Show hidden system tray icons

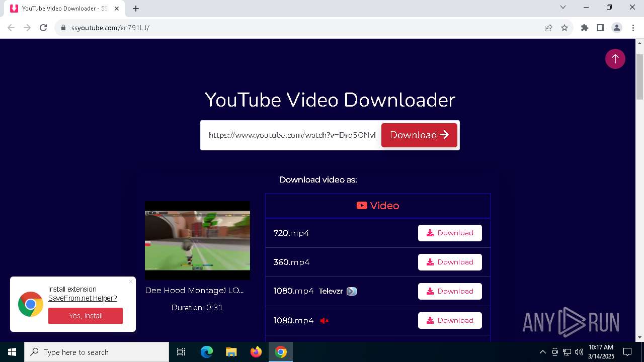542,352
